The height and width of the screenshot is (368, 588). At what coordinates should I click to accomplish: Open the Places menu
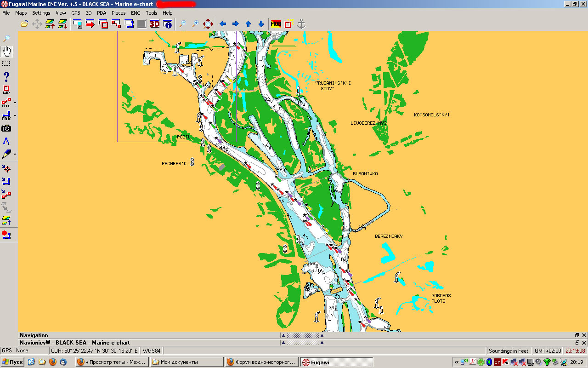[x=119, y=13]
